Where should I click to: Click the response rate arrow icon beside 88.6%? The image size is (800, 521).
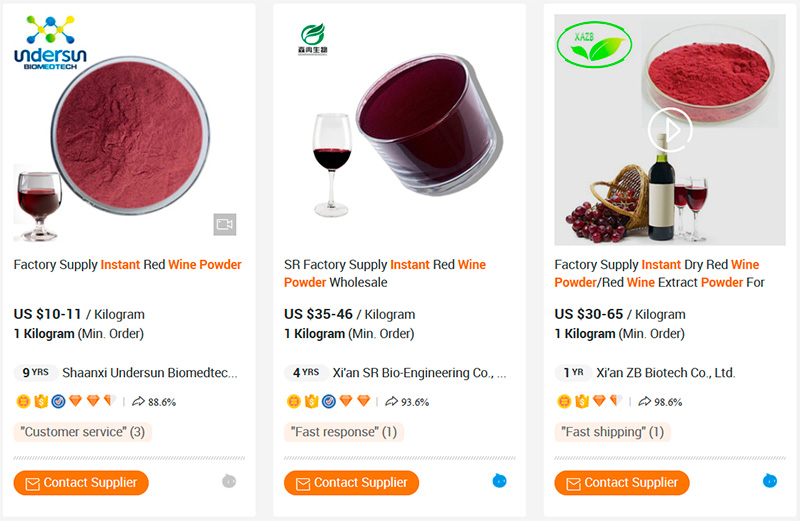pos(139,402)
